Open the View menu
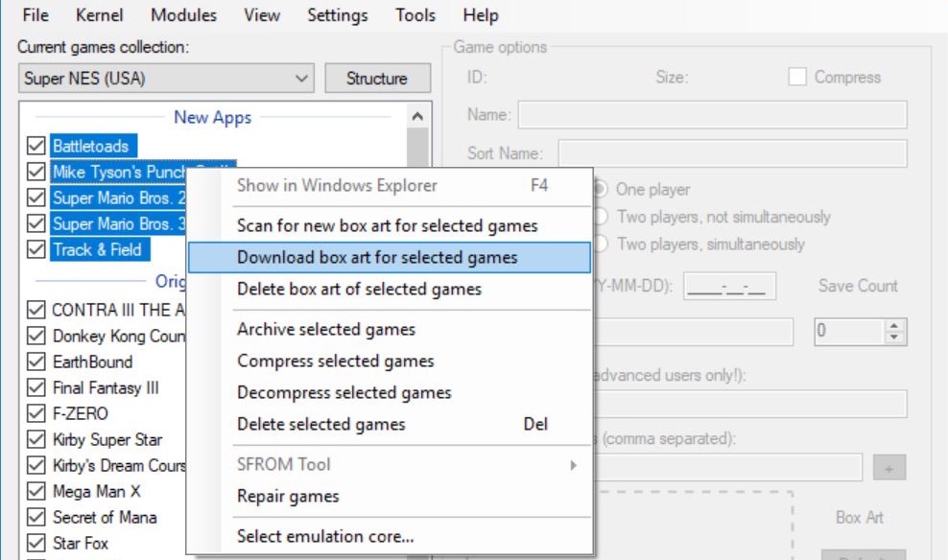The width and height of the screenshot is (948, 560). pos(262,14)
